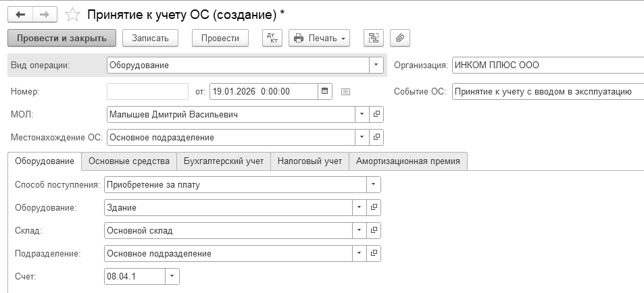Viewport: 644px width, 293px height.
Task: Switch to Основные средства tab
Action: 128,161
